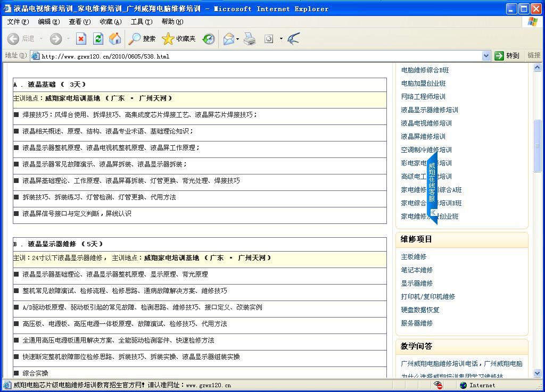Click the Mail envelope icon
The image size is (545, 392).
(228, 39)
